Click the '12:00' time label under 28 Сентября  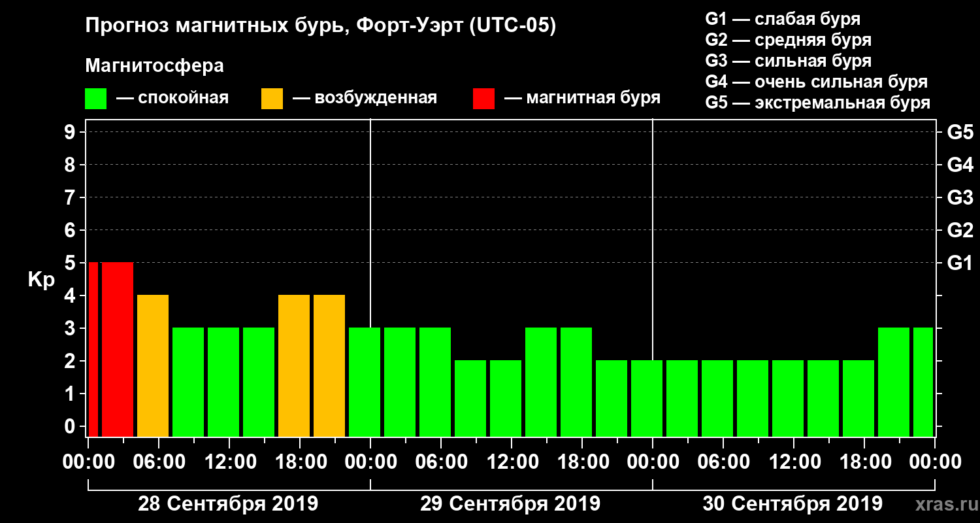[x=229, y=462]
